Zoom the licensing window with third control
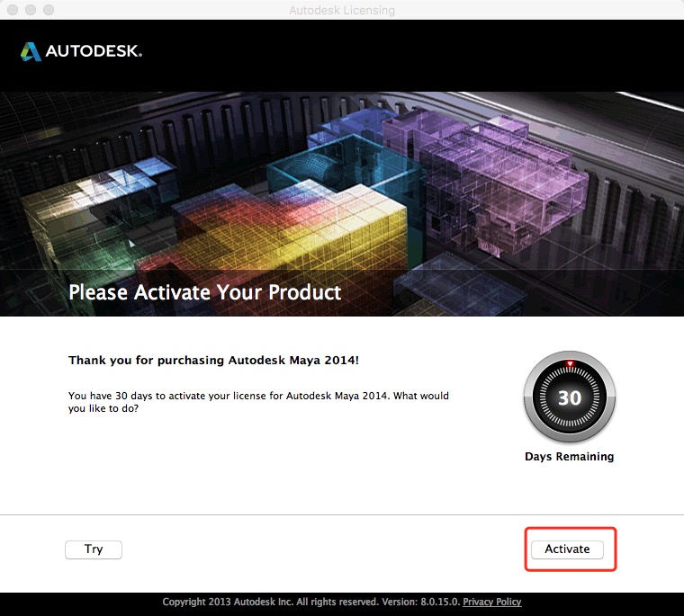Image resolution: width=684 pixels, height=616 pixels. [x=49, y=10]
